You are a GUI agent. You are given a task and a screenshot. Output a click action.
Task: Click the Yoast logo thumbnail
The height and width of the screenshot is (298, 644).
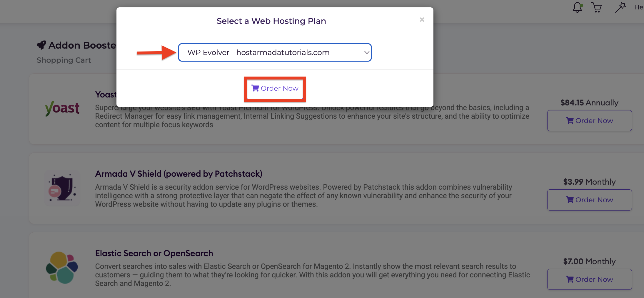pos(62,108)
